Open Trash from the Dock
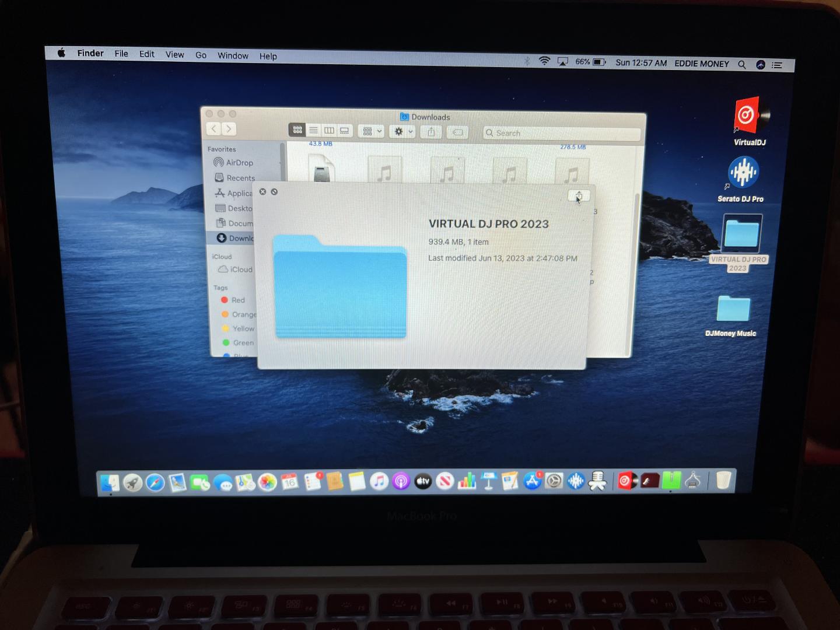 click(723, 480)
